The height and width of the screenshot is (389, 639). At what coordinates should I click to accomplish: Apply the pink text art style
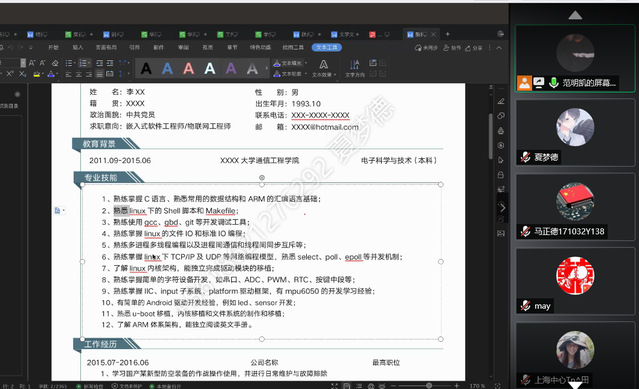pos(188,68)
